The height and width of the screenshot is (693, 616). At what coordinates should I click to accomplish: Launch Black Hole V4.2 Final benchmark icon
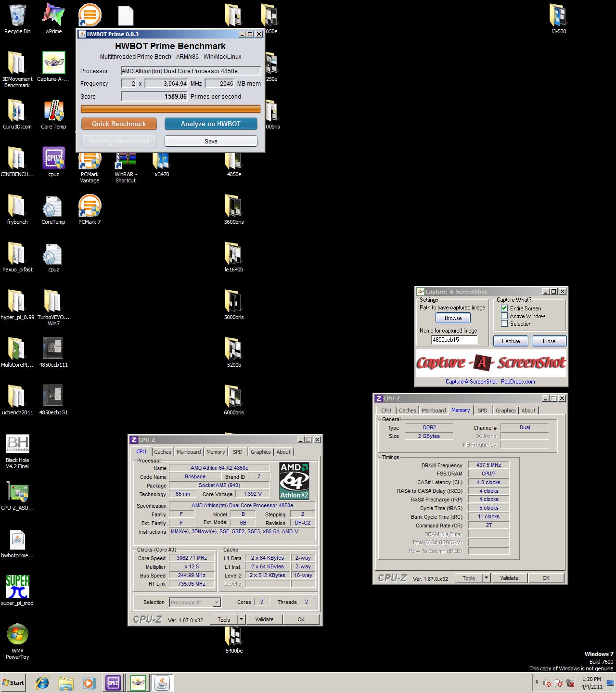(18, 444)
